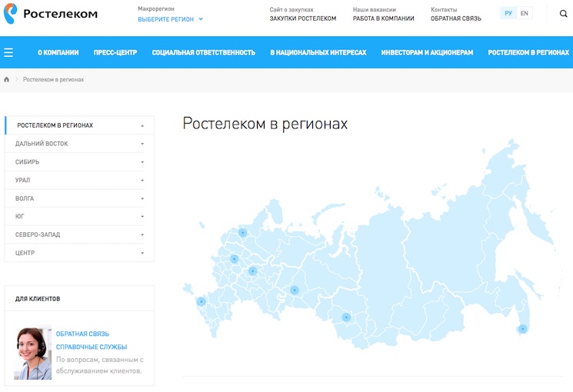Open the ВЫБЕРИТЕ РЕГИОН dropdown
573x392 pixels.
click(x=170, y=19)
